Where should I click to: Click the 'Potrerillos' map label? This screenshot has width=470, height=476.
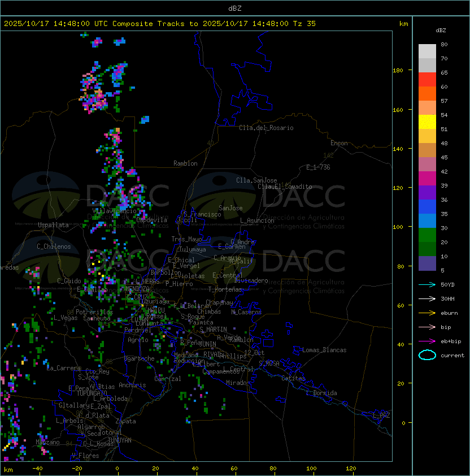[94, 312]
